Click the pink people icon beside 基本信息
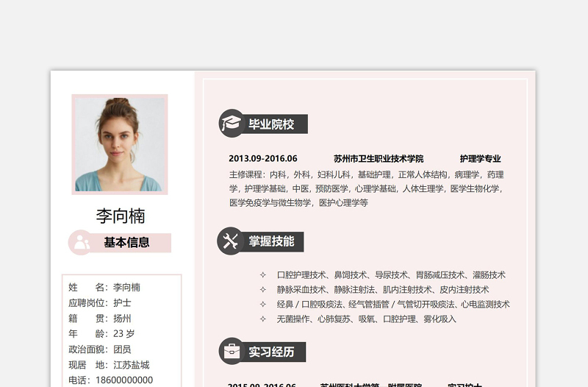Image resolution: width=588 pixels, height=387 pixels. pyautogui.click(x=81, y=243)
